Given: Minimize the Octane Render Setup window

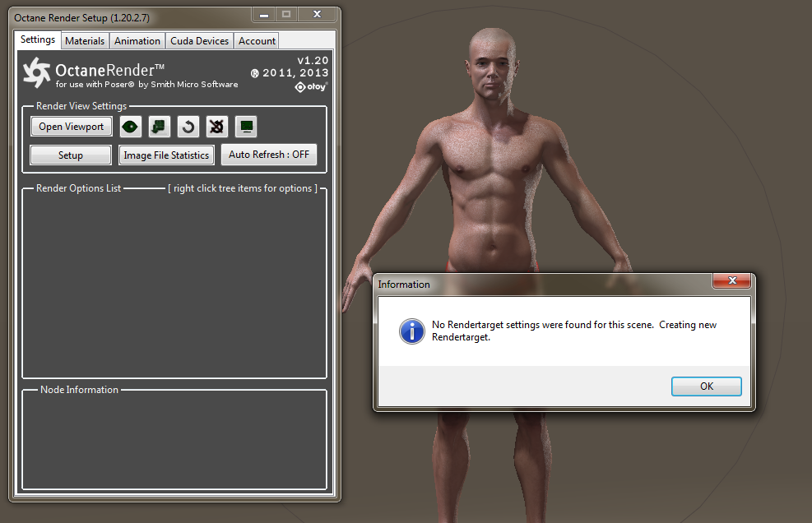Looking at the screenshot, I should coord(264,15).
